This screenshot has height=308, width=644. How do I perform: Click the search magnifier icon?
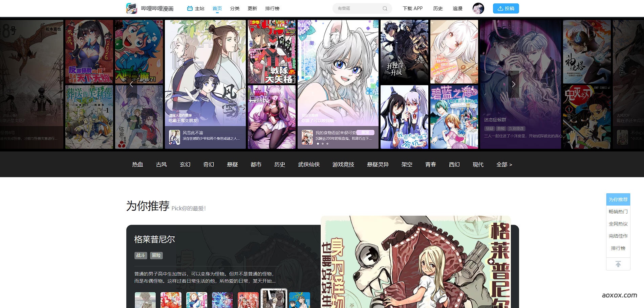click(385, 8)
